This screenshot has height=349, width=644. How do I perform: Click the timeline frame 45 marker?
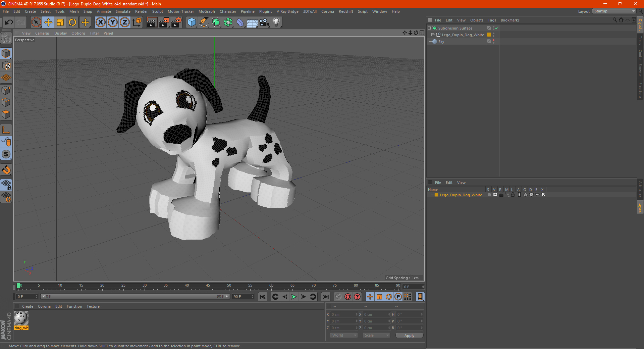(x=208, y=286)
